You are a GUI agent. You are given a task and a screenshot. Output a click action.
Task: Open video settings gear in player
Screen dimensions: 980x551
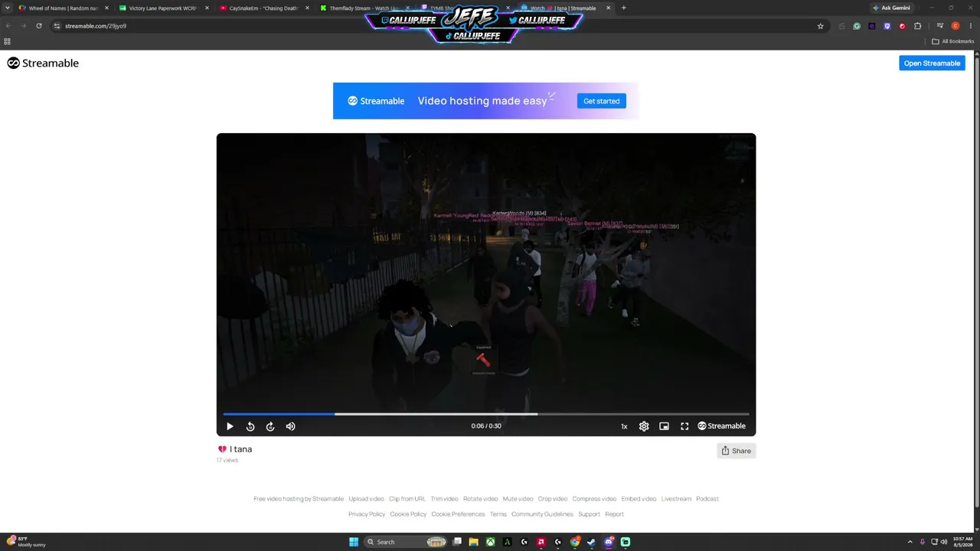(644, 426)
